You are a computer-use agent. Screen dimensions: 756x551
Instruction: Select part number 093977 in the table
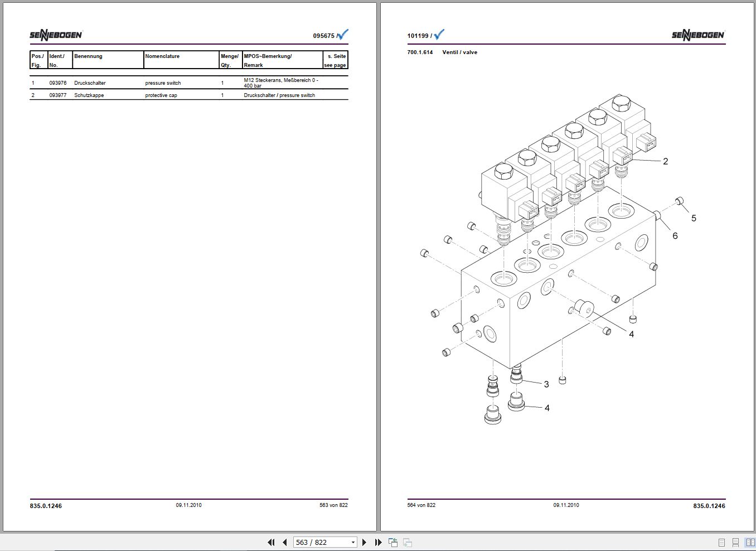tap(58, 95)
